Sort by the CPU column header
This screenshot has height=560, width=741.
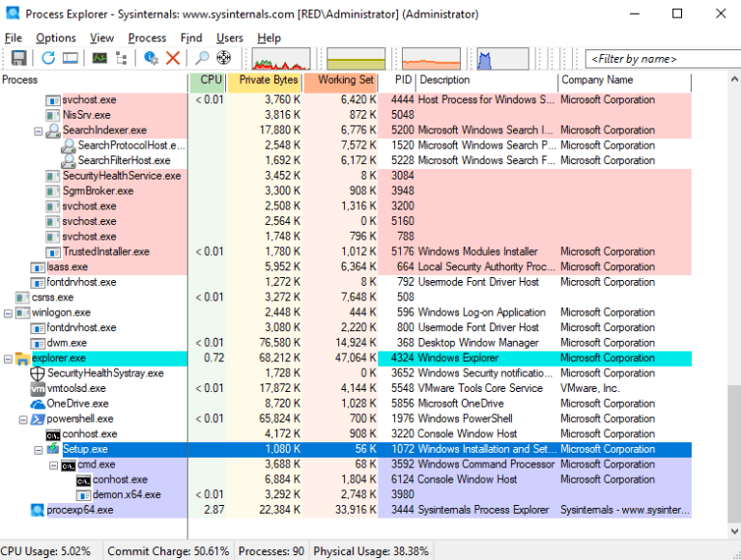click(208, 80)
